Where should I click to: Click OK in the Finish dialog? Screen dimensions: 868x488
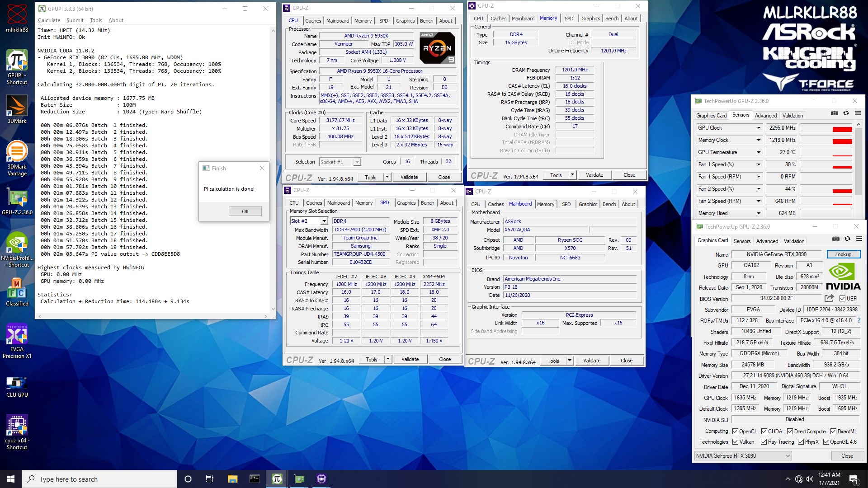coord(245,211)
